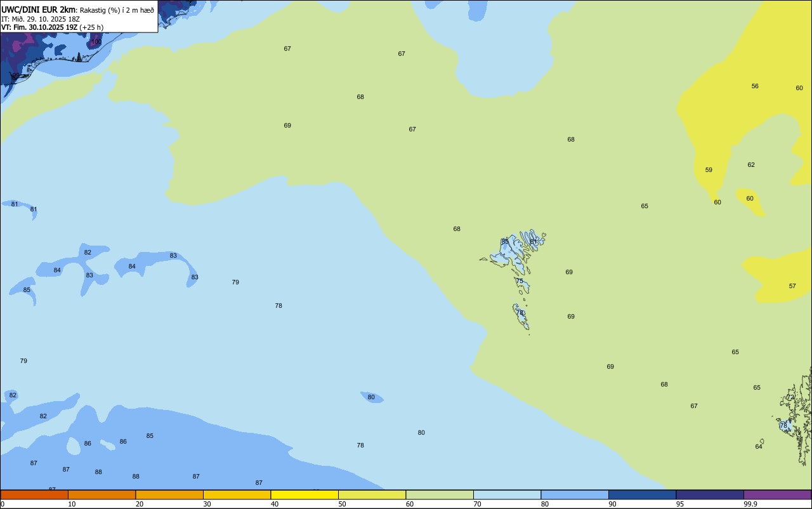This screenshot has width=812, height=509.
Task: Click the legend tick label '10'
Action: [72, 504]
